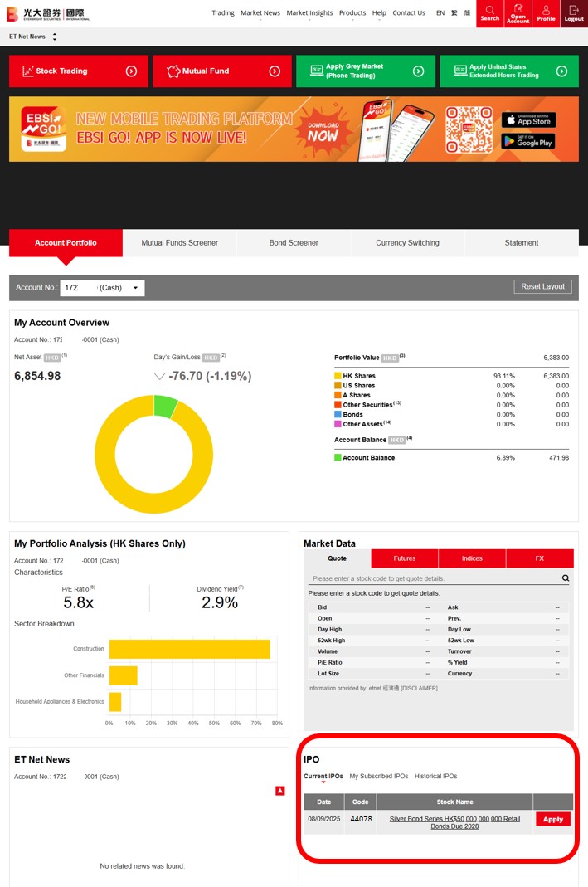Click the Reset Layout button

pos(542,287)
